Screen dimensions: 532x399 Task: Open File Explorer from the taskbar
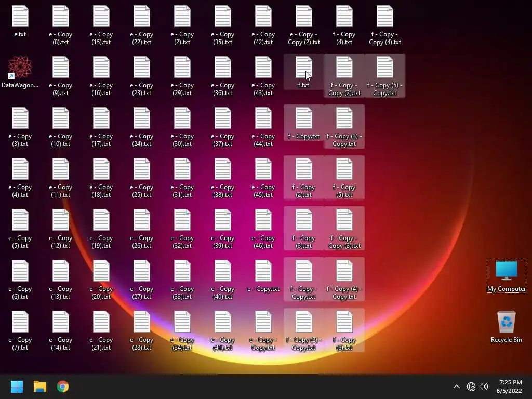(39, 387)
